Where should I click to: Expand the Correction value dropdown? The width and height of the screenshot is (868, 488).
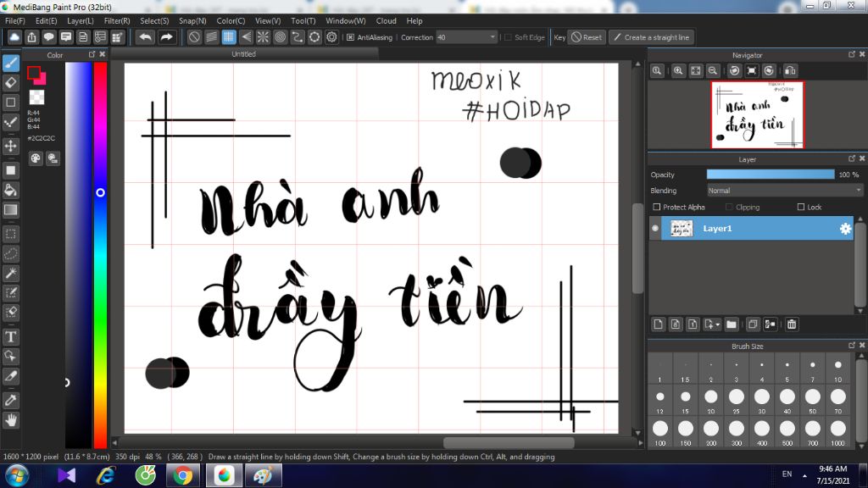(492, 37)
